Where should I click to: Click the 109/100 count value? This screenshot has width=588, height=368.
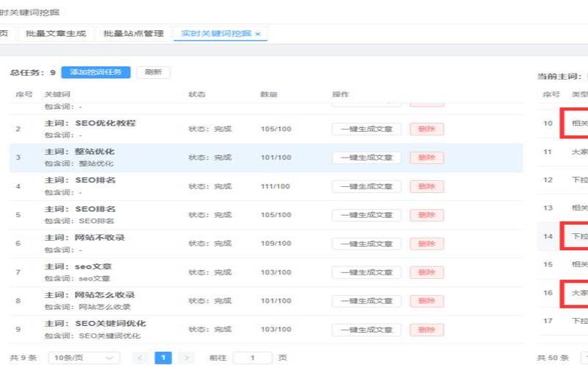276,244
